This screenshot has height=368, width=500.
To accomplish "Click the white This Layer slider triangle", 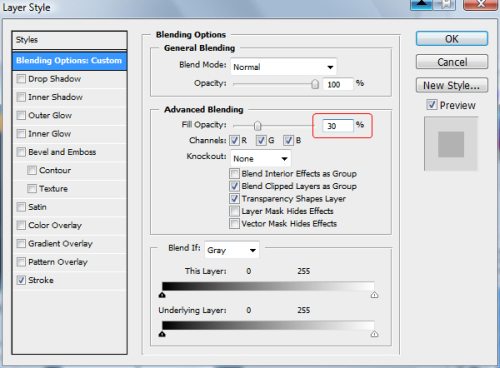I will (374, 295).
